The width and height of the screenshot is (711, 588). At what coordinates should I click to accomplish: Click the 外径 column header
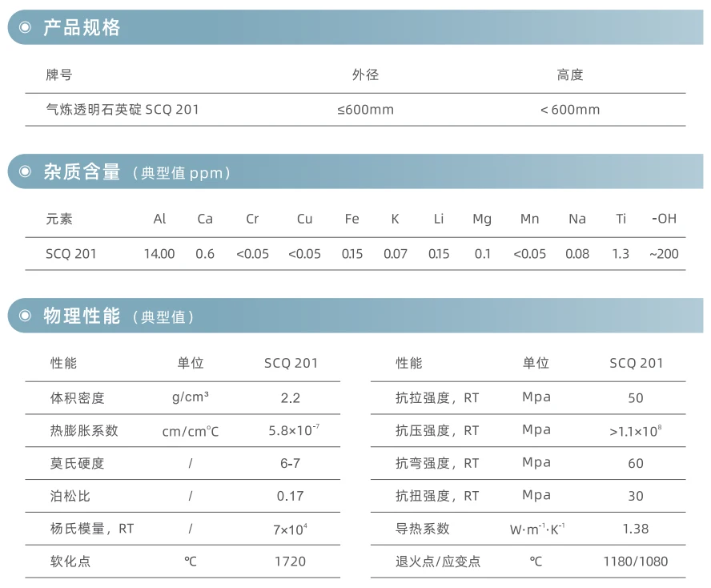coord(365,75)
